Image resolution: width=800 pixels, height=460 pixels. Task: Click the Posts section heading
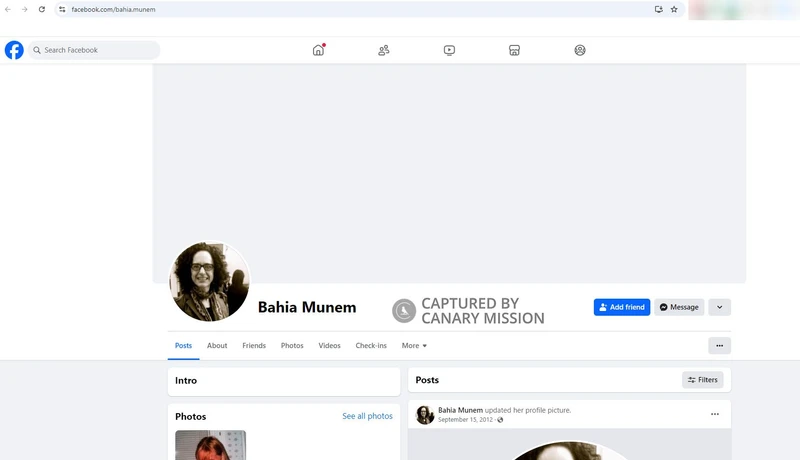pos(427,380)
